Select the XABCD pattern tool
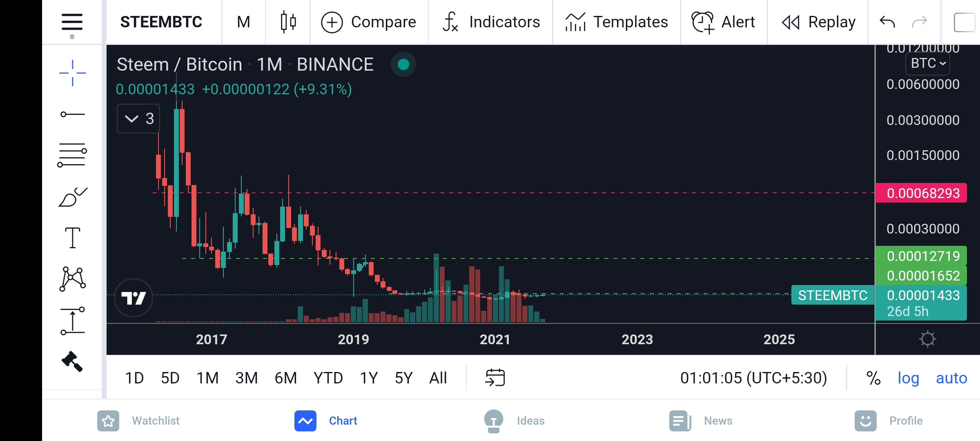 coord(72,279)
